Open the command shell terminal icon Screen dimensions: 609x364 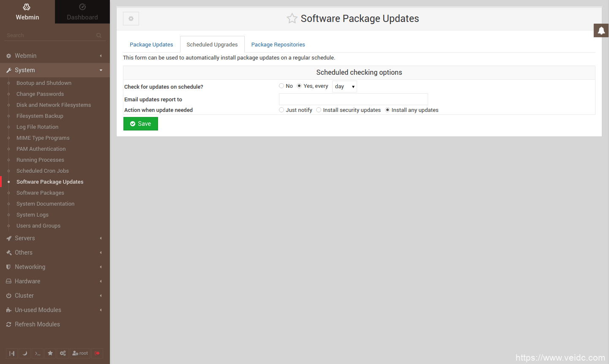coord(38,353)
